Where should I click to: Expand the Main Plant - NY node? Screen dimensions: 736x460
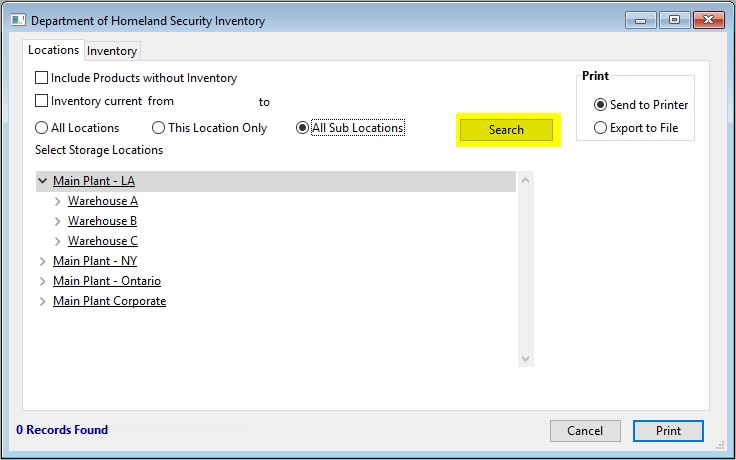click(42, 261)
